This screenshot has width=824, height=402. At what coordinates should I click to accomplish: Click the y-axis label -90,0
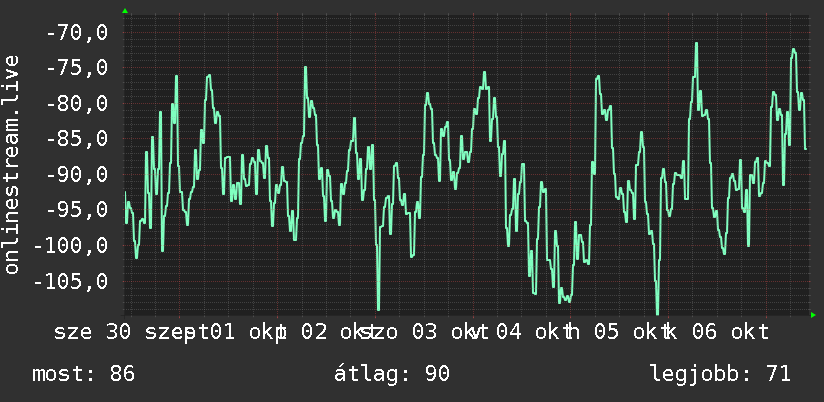(77, 174)
